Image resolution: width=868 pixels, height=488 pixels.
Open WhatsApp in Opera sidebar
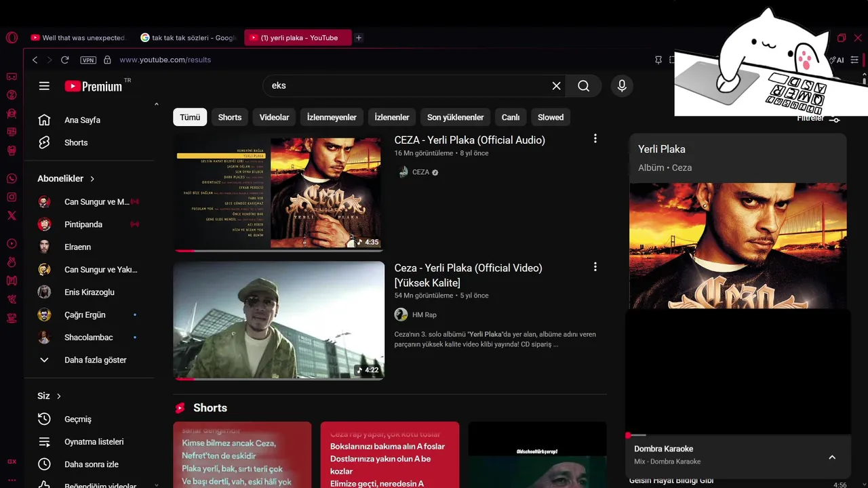pos(12,178)
